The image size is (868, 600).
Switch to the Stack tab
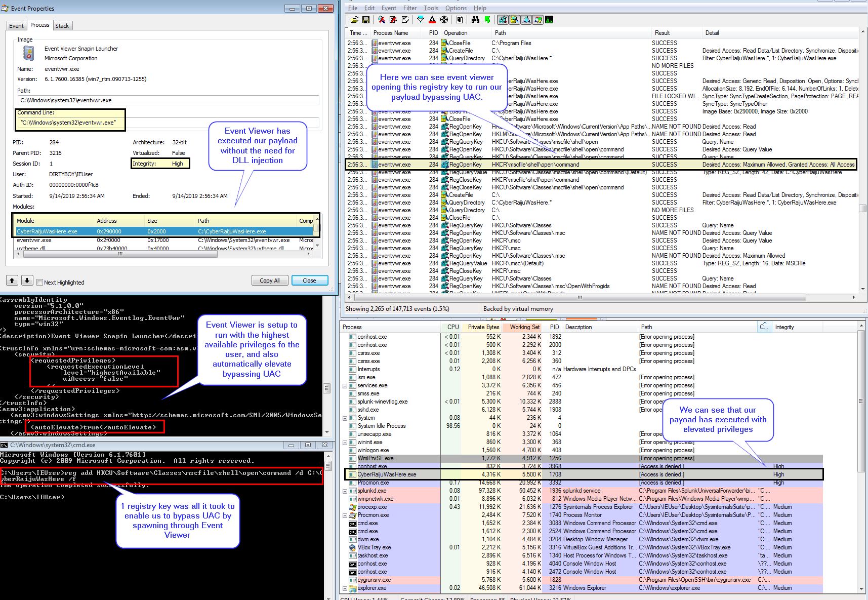(x=62, y=26)
